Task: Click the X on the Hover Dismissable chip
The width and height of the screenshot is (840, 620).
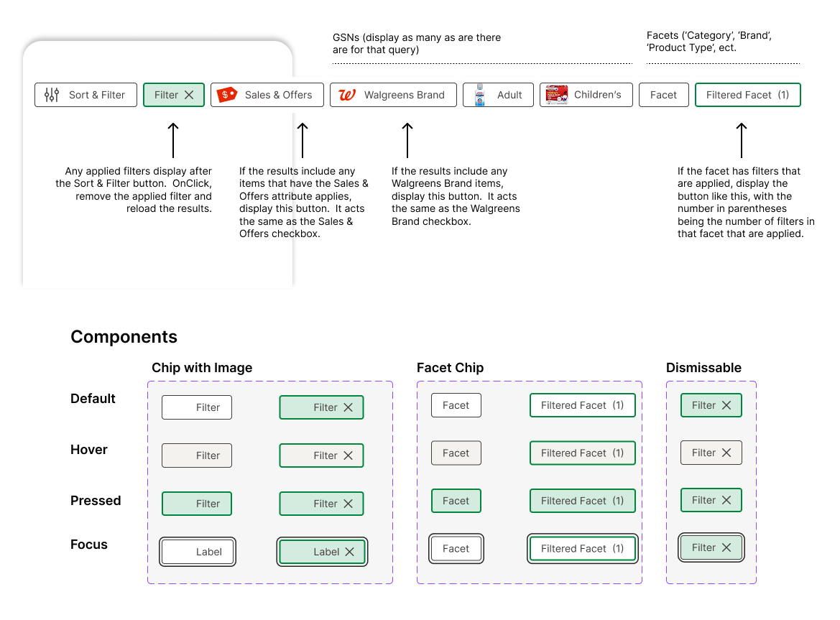Action: click(x=726, y=453)
